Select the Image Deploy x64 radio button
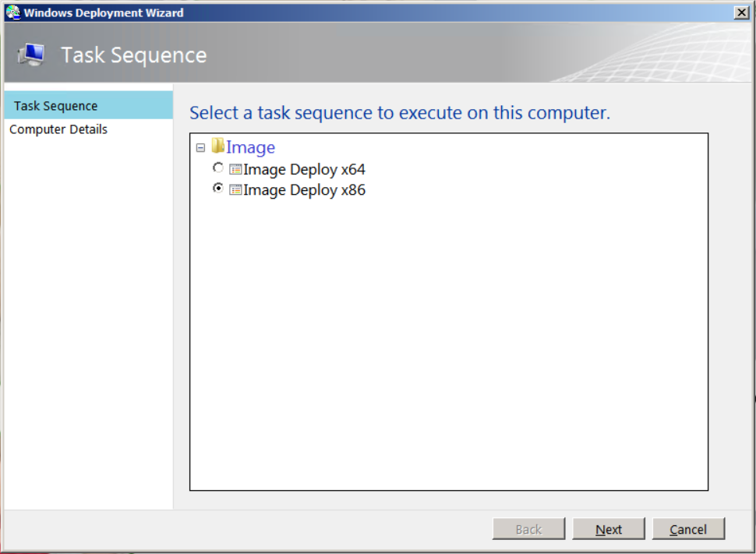 [x=218, y=168]
